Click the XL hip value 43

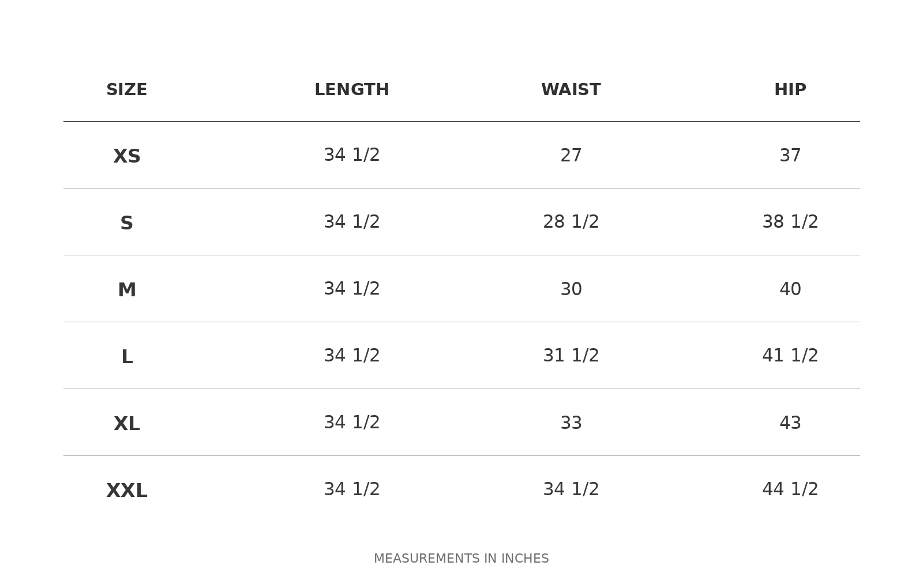790,423
